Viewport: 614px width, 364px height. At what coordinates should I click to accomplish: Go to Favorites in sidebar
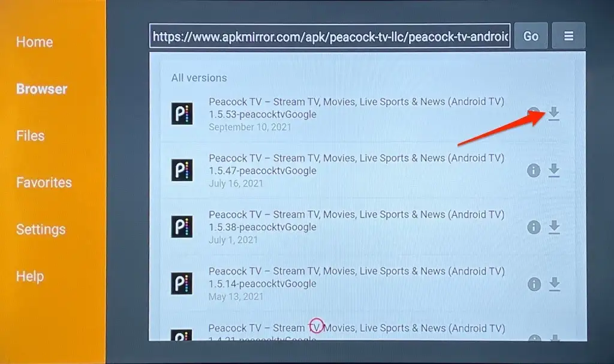coord(44,182)
